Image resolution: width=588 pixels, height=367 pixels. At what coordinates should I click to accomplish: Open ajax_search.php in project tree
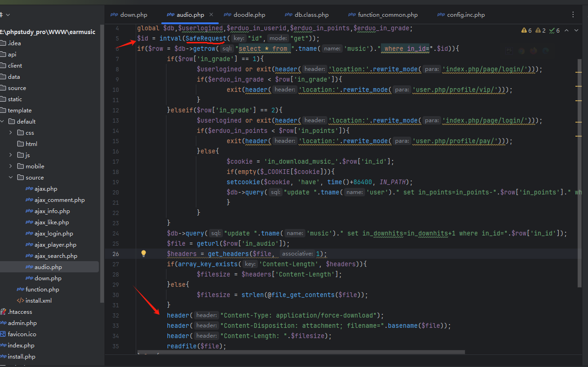[56, 256]
